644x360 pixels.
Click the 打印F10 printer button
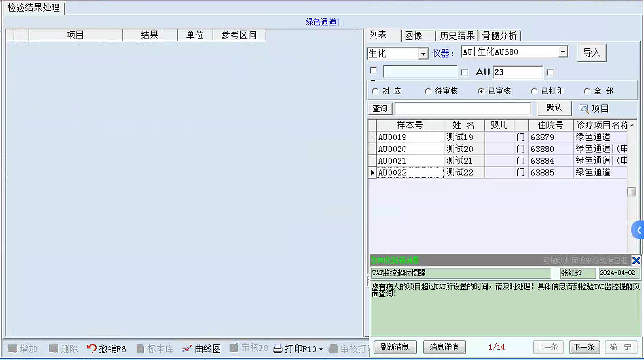click(x=295, y=348)
